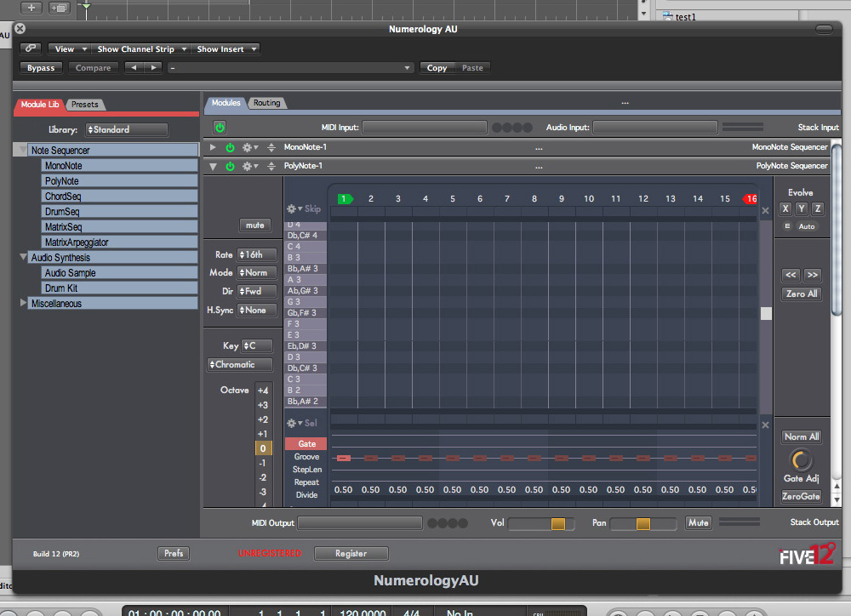
Task: Shift the pattern left with the << icon
Action: point(791,275)
